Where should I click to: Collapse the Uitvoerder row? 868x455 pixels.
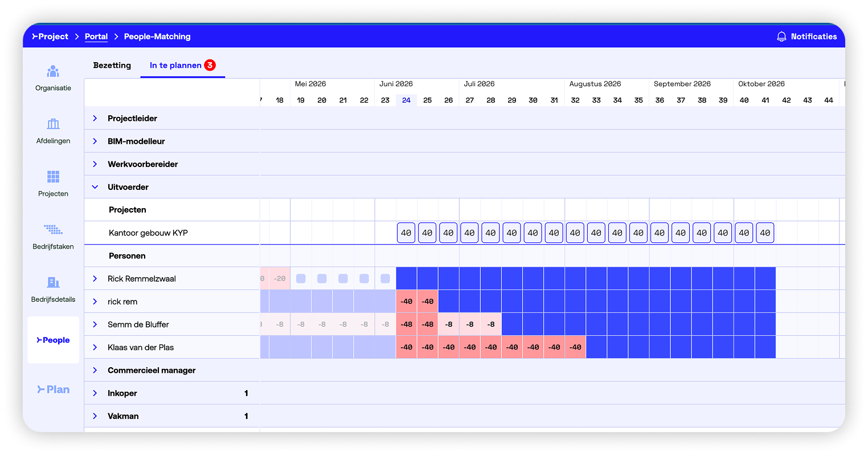(x=95, y=187)
